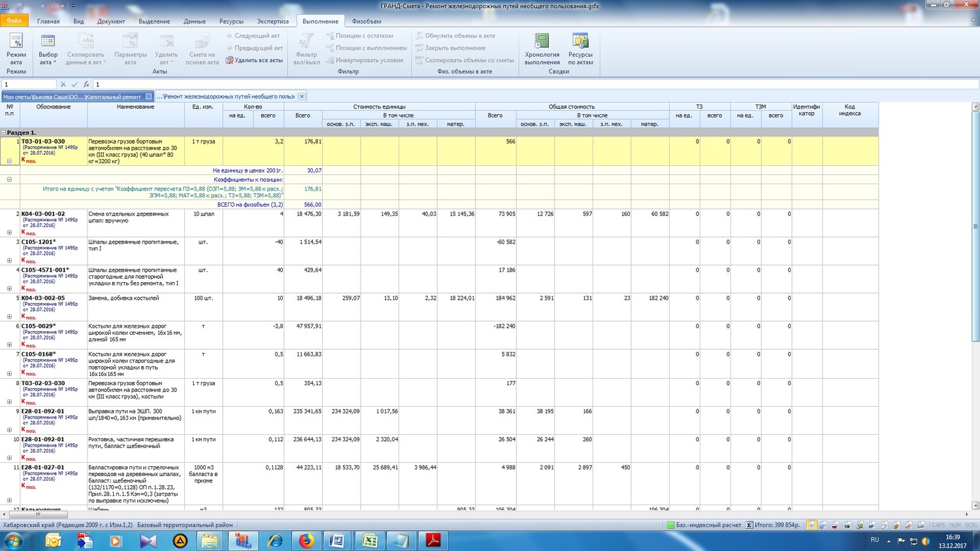Image resolution: width=980 pixels, height=551 pixels.
Task: Open Хронология выполнения report
Action: point(542,50)
